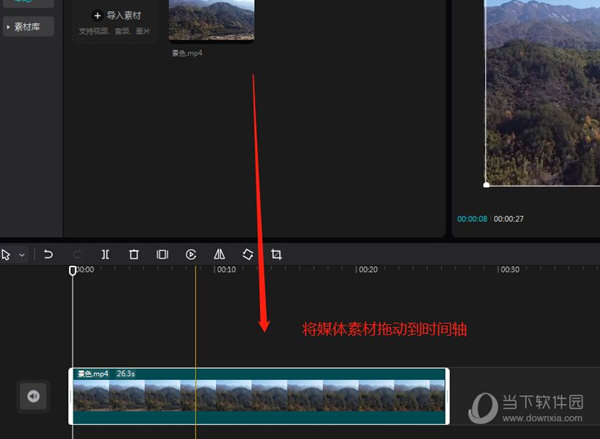Click the freeze frame icon in toolbar
This screenshot has height=439, width=600.
(x=162, y=255)
